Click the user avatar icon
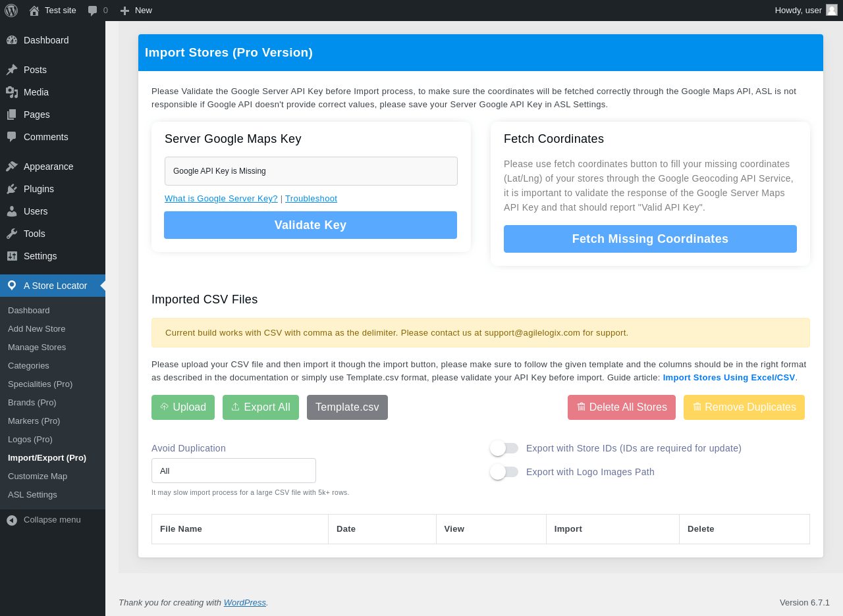The height and width of the screenshot is (616, 843). [832, 10]
